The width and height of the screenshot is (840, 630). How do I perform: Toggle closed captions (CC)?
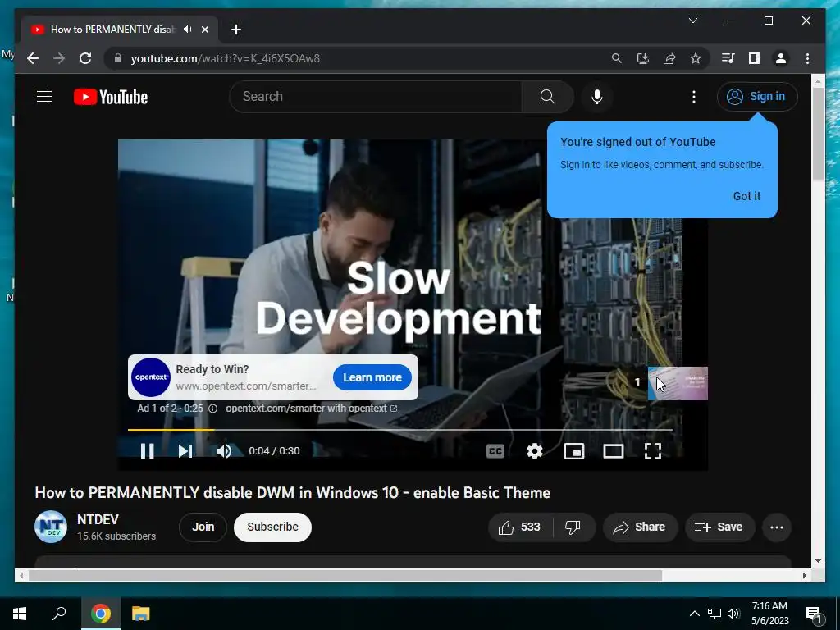click(495, 451)
